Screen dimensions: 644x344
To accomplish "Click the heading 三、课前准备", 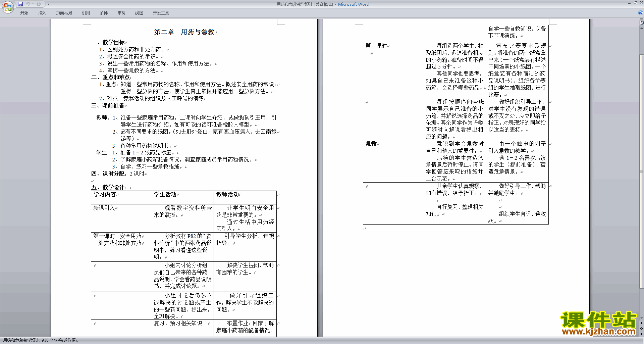I will [108, 105].
